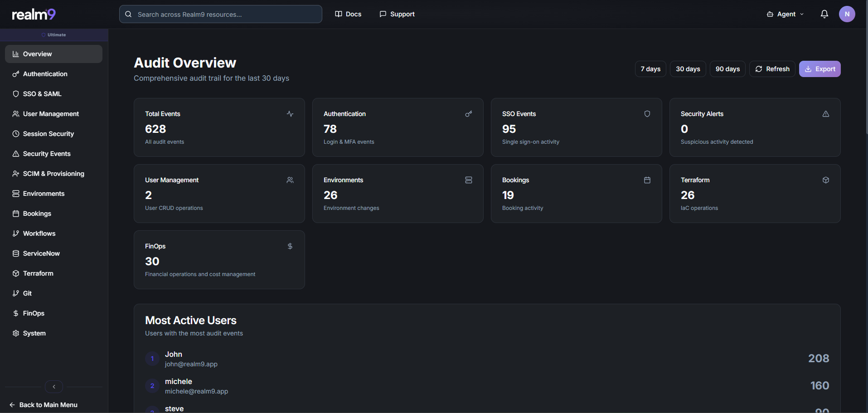868x413 pixels.
Task: Click the Refresh button
Action: tap(772, 69)
